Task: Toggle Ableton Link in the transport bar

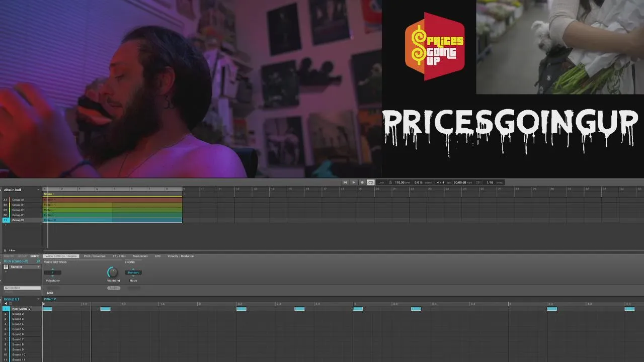Action: pos(381,183)
